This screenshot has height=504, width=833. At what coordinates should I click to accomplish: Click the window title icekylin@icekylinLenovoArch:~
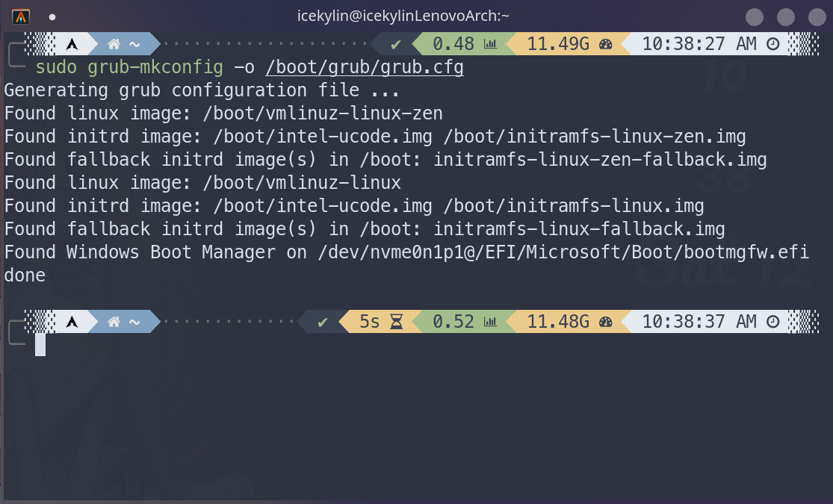[403, 16]
